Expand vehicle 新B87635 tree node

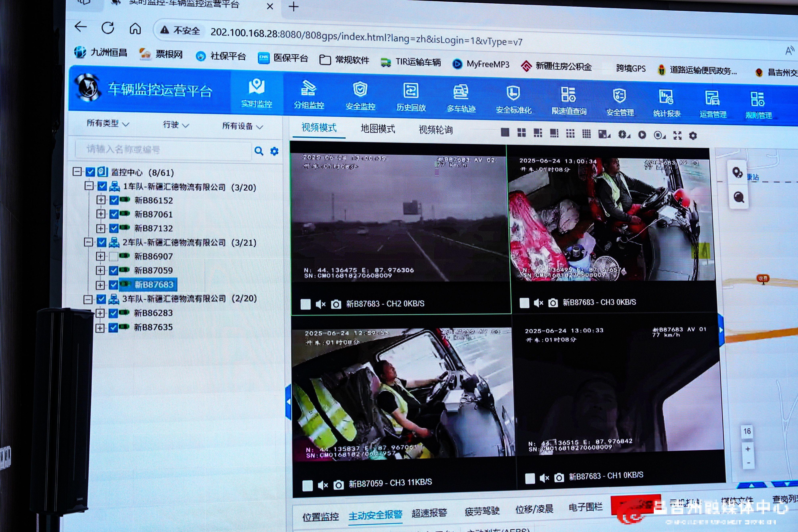(x=100, y=328)
